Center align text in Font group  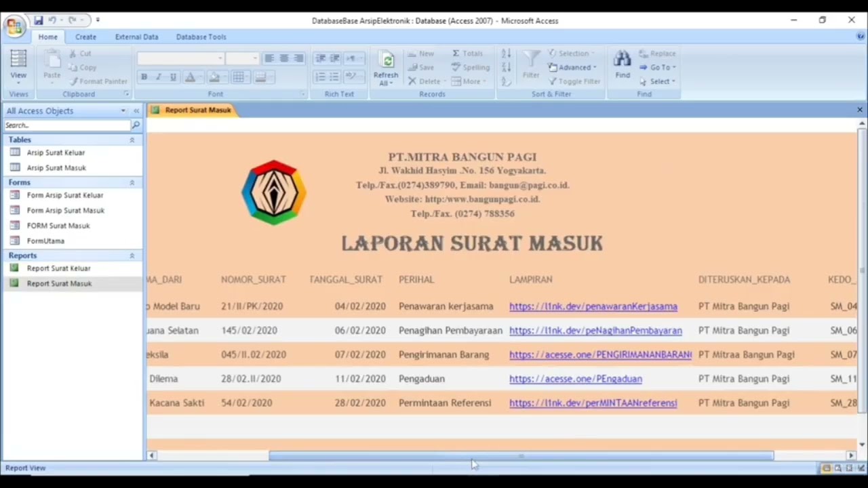point(284,58)
